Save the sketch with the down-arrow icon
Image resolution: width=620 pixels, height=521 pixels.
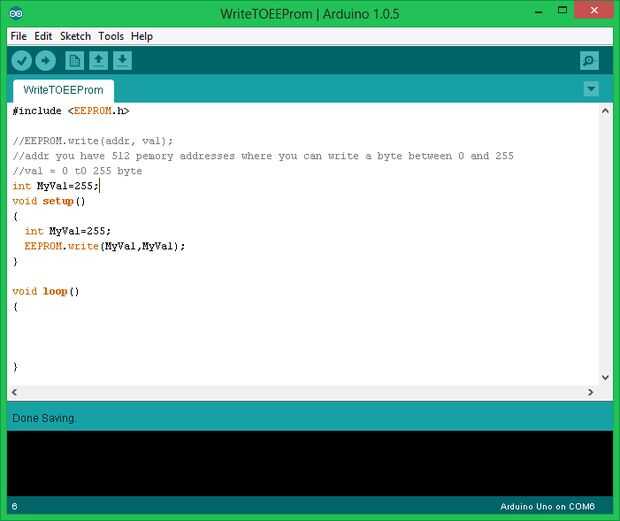(123, 61)
